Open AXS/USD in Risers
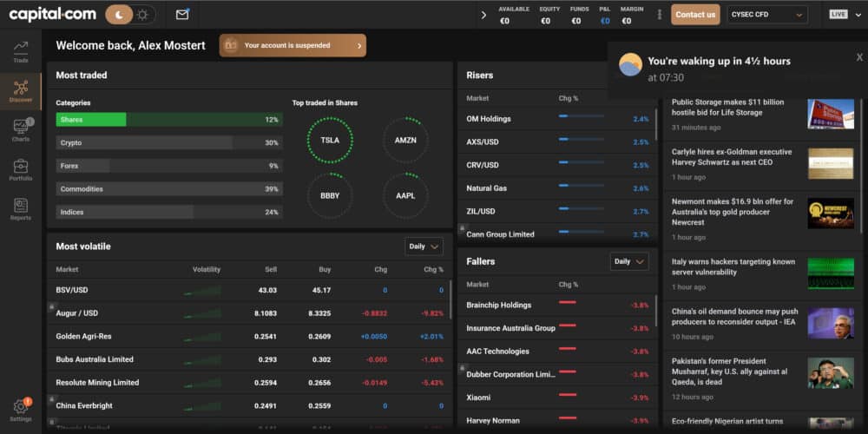The image size is (868, 434). (557, 142)
